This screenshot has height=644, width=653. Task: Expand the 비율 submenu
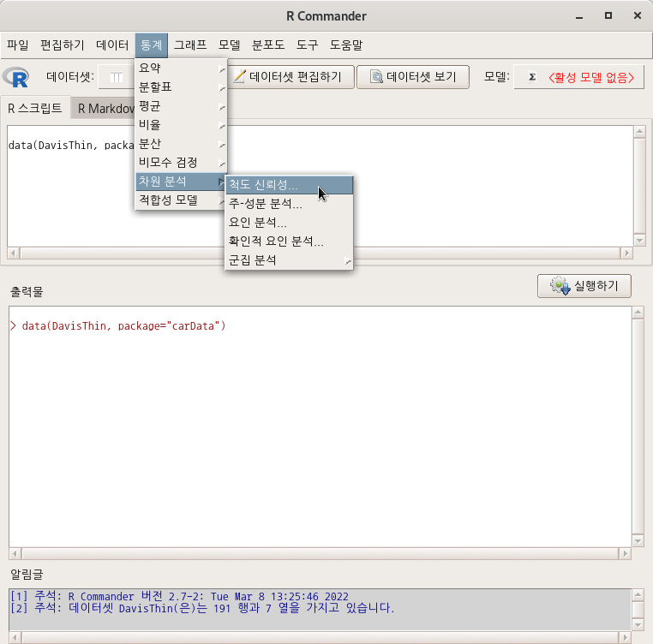[181, 124]
